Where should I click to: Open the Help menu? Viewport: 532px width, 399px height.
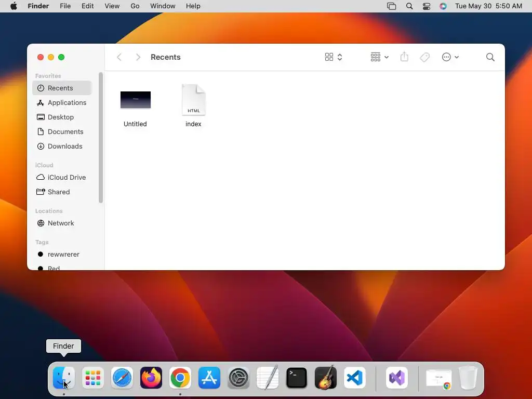(193, 6)
